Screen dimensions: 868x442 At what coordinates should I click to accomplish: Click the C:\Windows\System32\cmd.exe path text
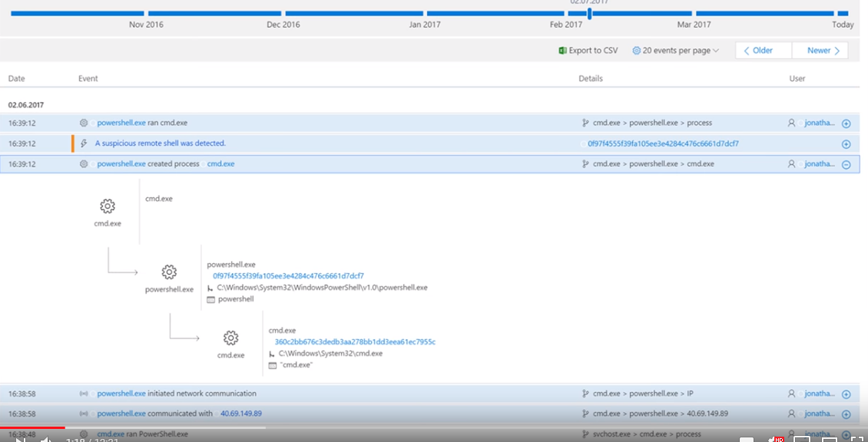(x=330, y=354)
